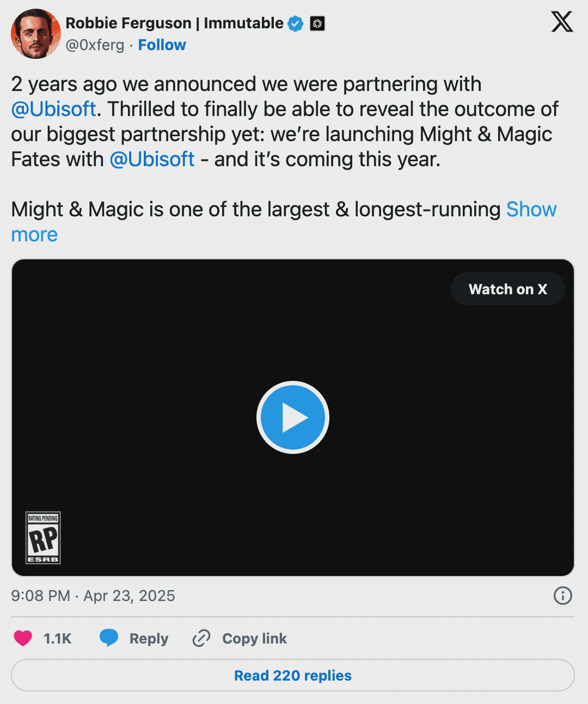Click the Read 220 replies button

tap(293, 676)
